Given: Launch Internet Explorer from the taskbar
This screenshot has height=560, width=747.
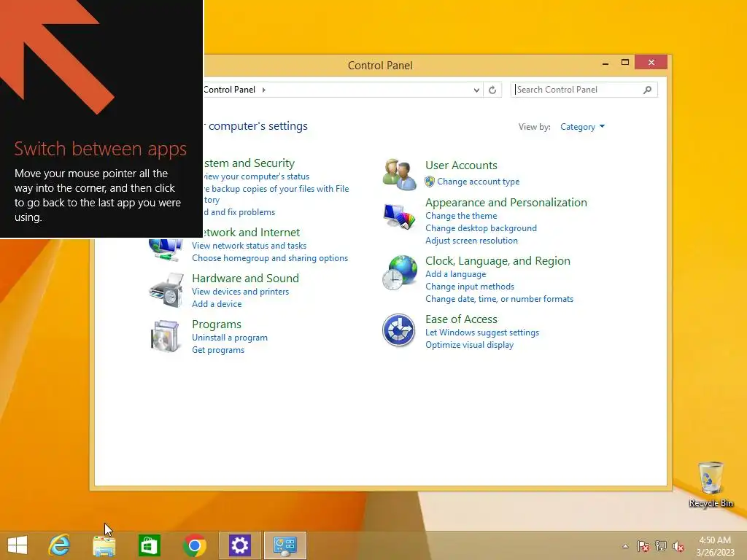Looking at the screenshot, I should (x=59, y=545).
